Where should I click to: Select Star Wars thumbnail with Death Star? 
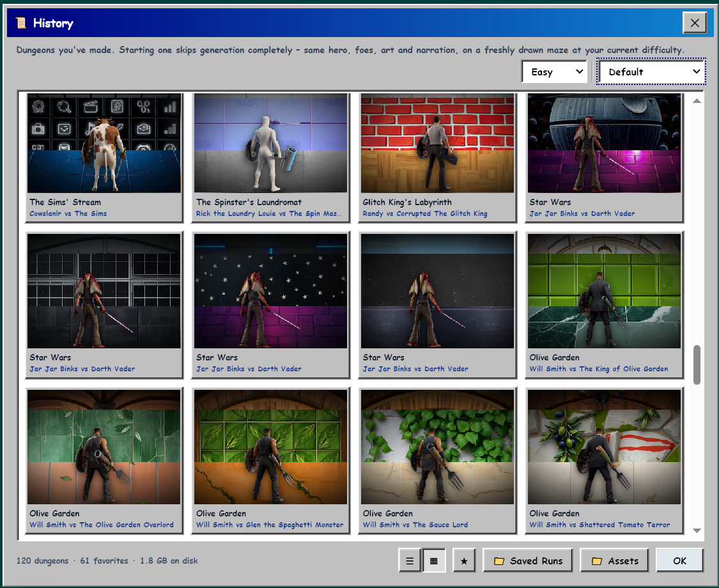click(x=604, y=143)
